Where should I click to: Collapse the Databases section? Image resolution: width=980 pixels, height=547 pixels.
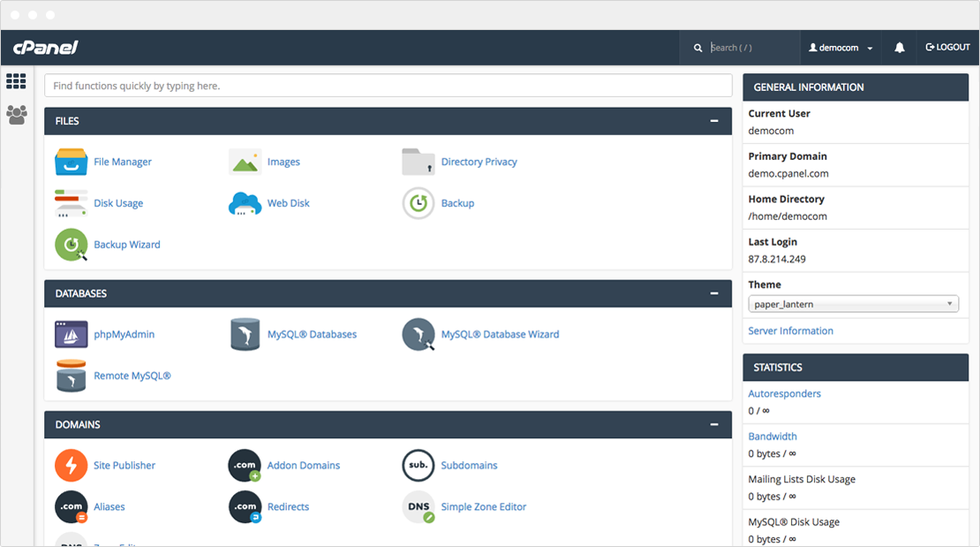tap(713, 293)
